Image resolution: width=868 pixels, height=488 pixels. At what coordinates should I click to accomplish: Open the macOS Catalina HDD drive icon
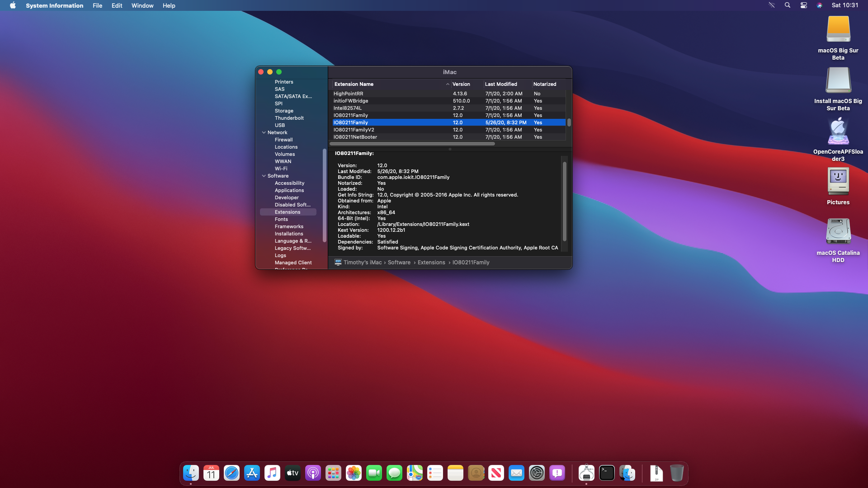(838, 232)
